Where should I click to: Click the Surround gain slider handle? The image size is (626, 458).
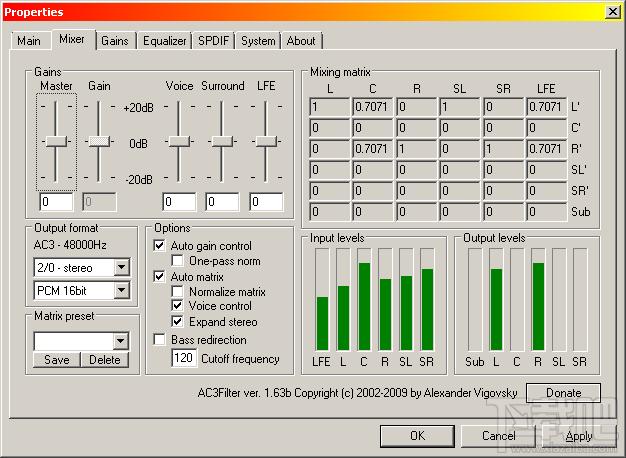tap(222, 141)
